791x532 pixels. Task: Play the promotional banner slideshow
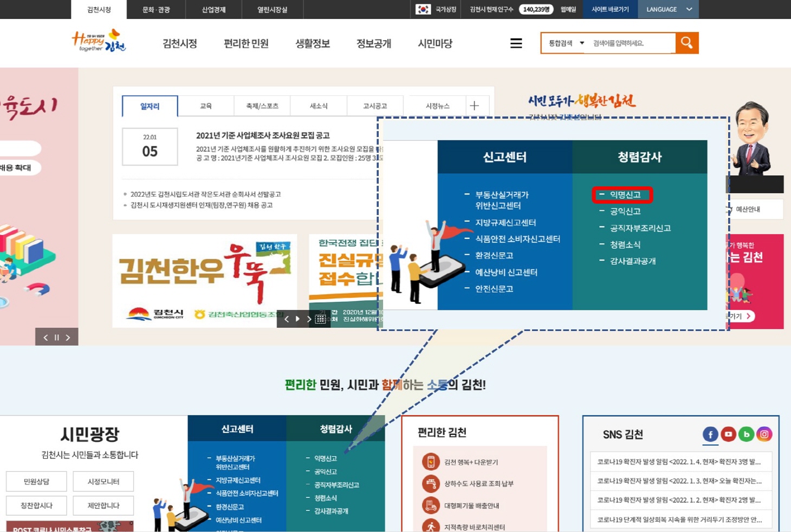pos(297,319)
